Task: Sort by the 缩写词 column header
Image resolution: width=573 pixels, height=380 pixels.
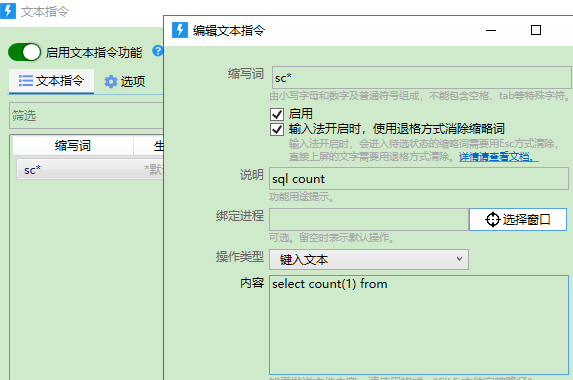Action: coord(73,145)
